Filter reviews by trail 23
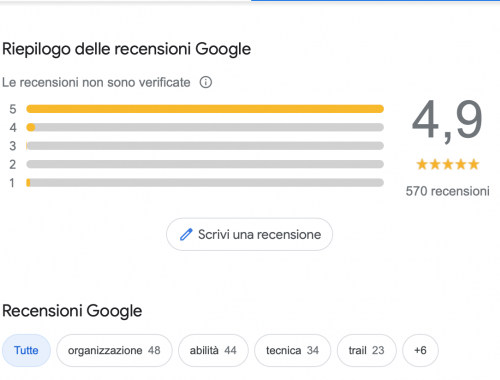 [x=367, y=350]
